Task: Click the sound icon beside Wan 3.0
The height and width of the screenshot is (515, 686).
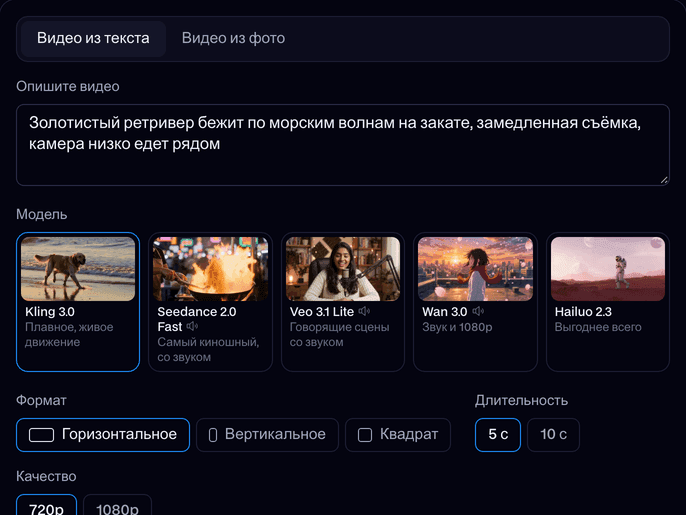Action: pos(478,311)
